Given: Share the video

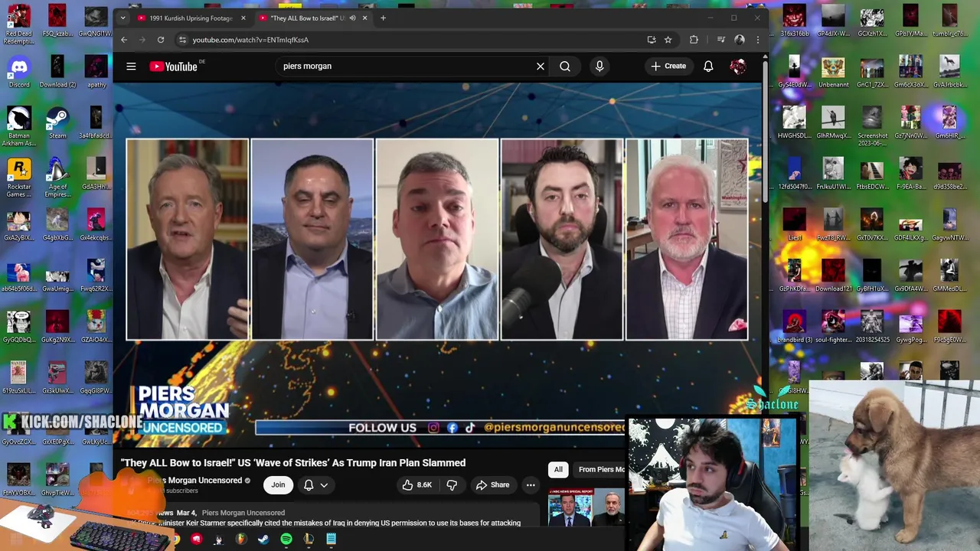Looking at the screenshot, I should [492, 484].
